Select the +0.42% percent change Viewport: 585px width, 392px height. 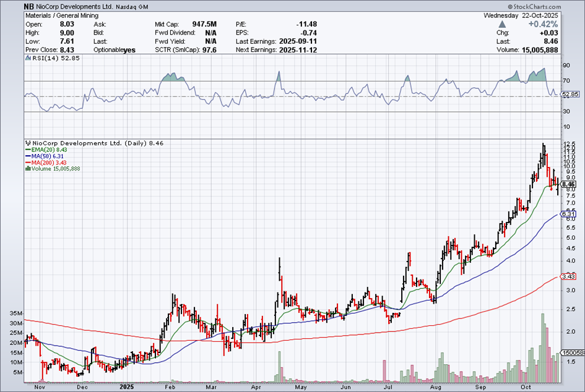[x=543, y=24]
